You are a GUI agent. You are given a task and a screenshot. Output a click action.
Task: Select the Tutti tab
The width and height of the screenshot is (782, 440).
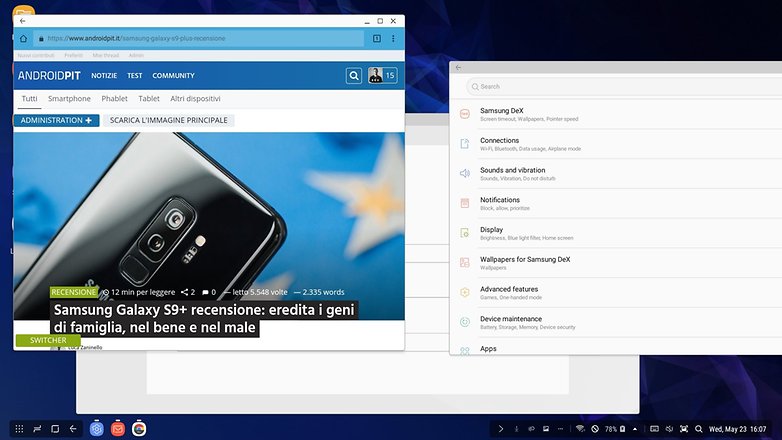(x=29, y=99)
